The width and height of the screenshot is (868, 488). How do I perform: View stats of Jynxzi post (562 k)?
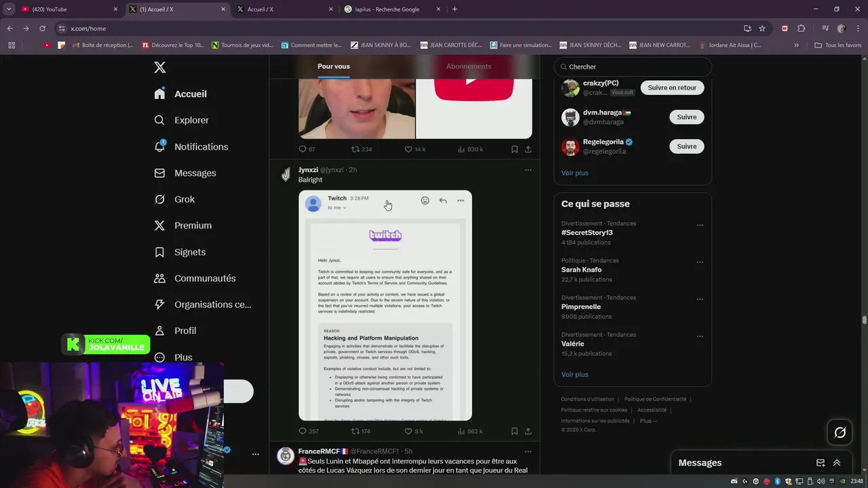pos(470,431)
